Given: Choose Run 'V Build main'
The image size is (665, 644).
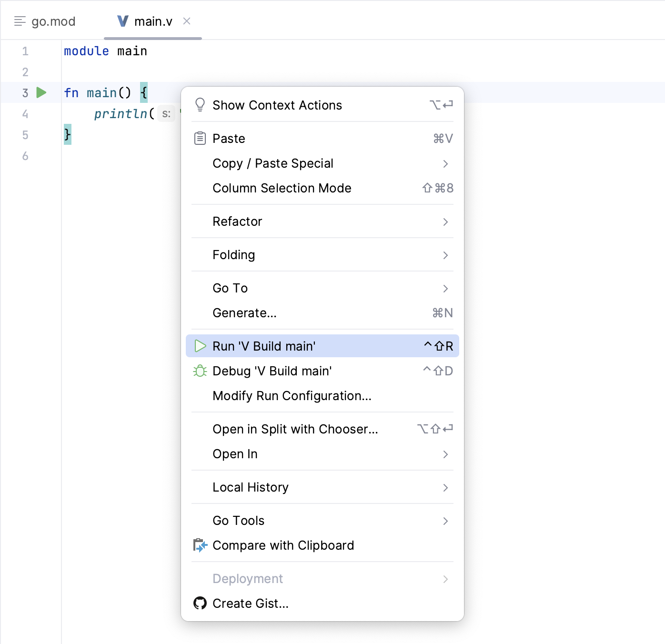Looking at the screenshot, I should pos(264,346).
